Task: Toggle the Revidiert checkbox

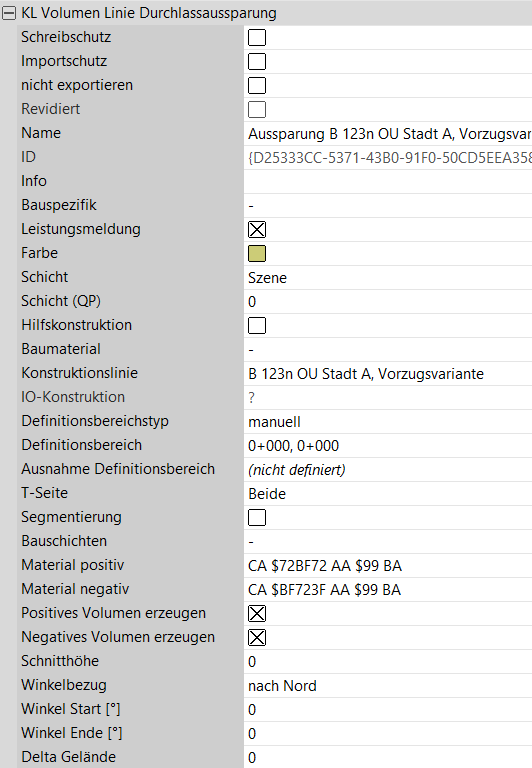Action: point(257,110)
